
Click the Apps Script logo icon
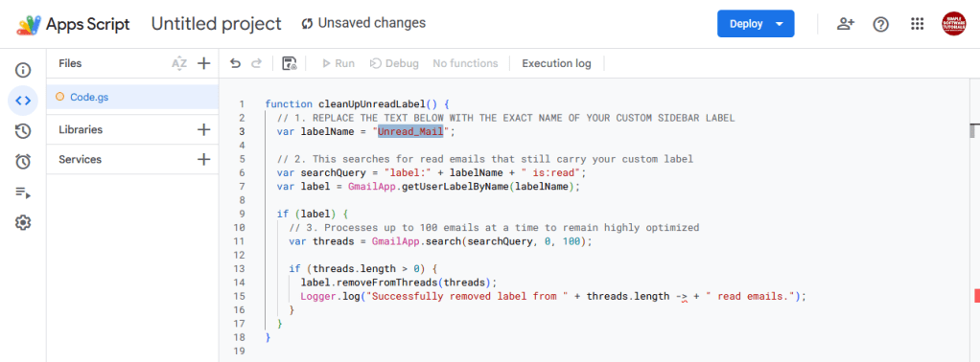pyautogui.click(x=28, y=24)
